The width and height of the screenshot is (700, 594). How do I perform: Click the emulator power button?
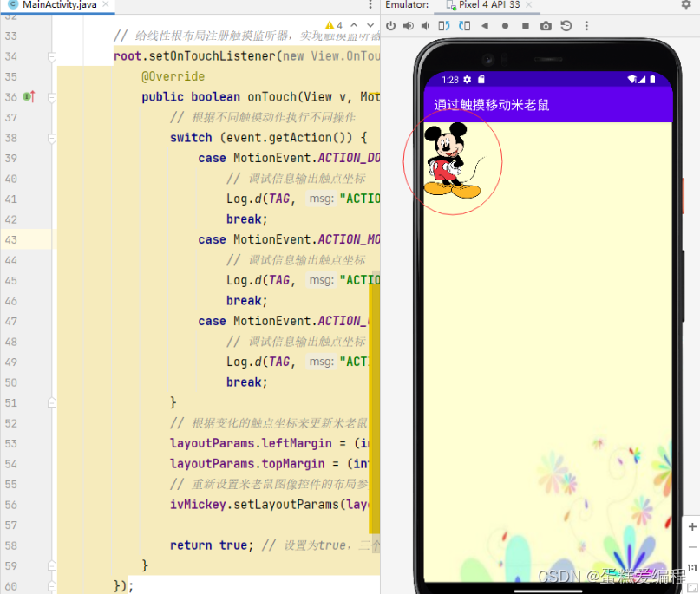[390, 26]
